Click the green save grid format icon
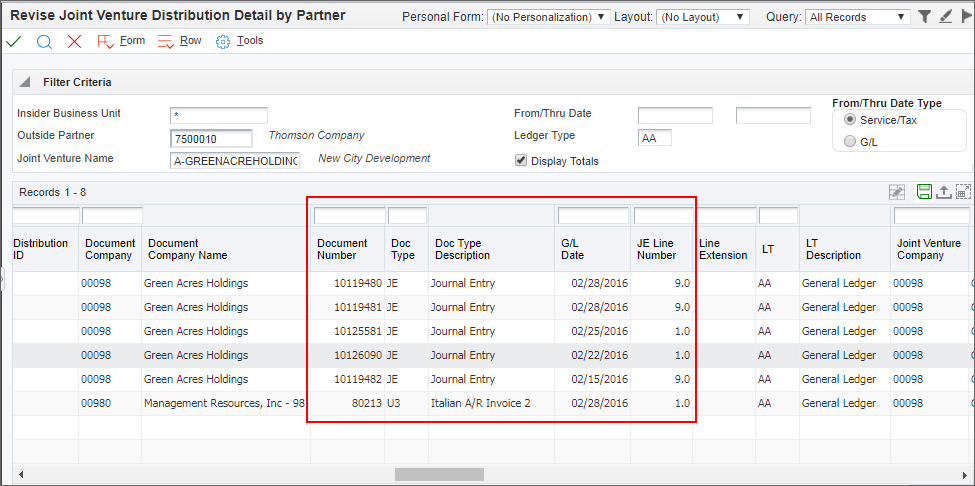The width and height of the screenshot is (975, 486). coord(925,192)
